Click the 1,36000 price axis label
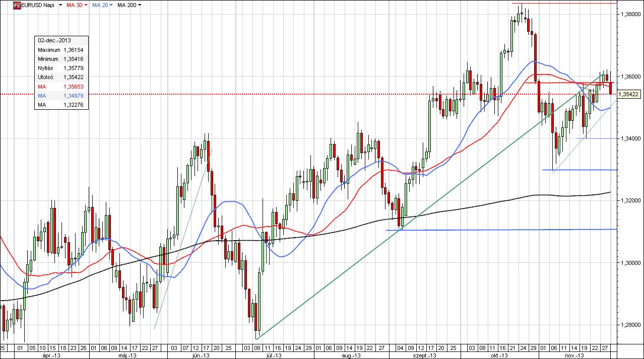 pos(631,77)
